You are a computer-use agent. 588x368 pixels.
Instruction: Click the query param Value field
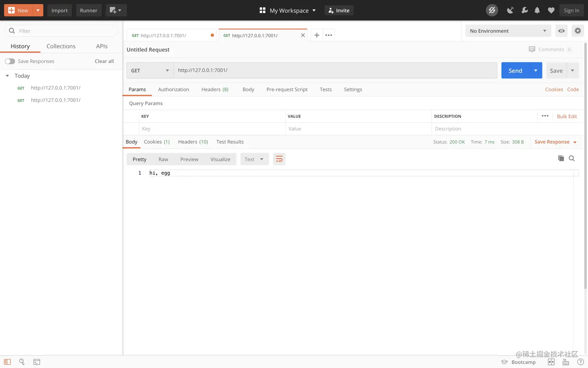point(358,129)
